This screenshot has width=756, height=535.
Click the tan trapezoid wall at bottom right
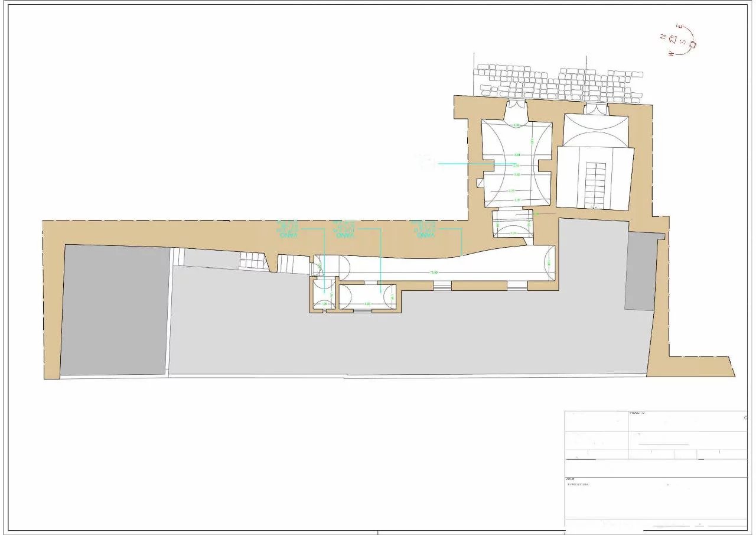pos(691,366)
